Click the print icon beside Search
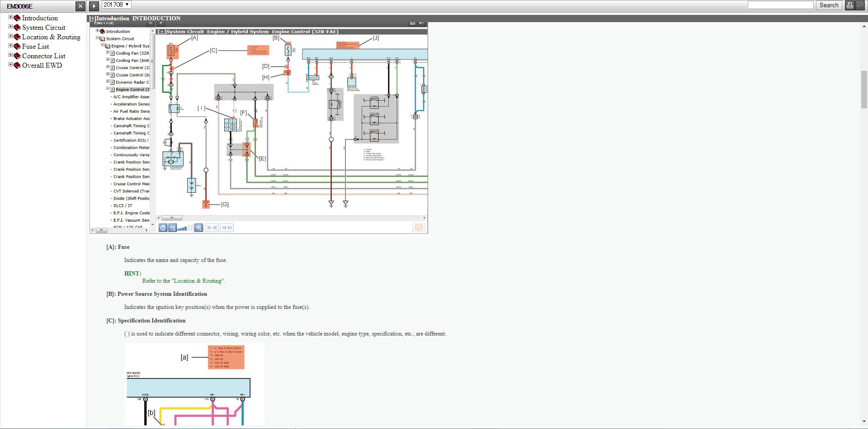The width and height of the screenshot is (868, 429). tap(849, 5)
